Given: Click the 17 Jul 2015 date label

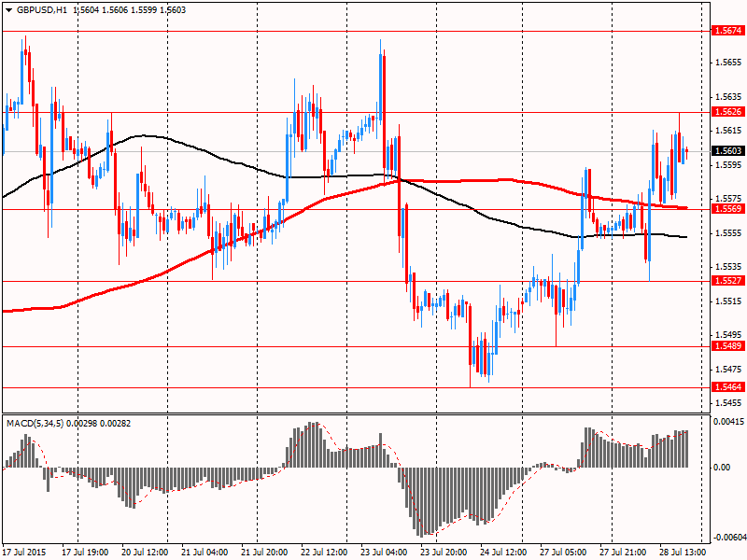Looking at the screenshot, I should pyautogui.click(x=25, y=553).
